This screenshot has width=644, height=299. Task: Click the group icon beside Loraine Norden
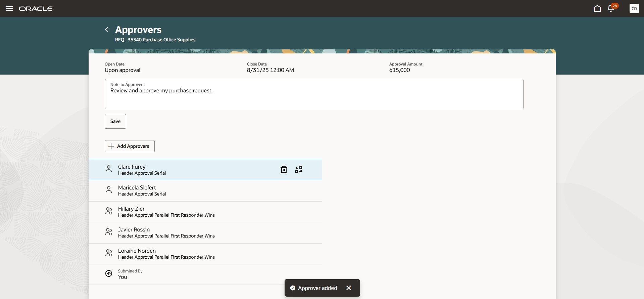(x=109, y=253)
